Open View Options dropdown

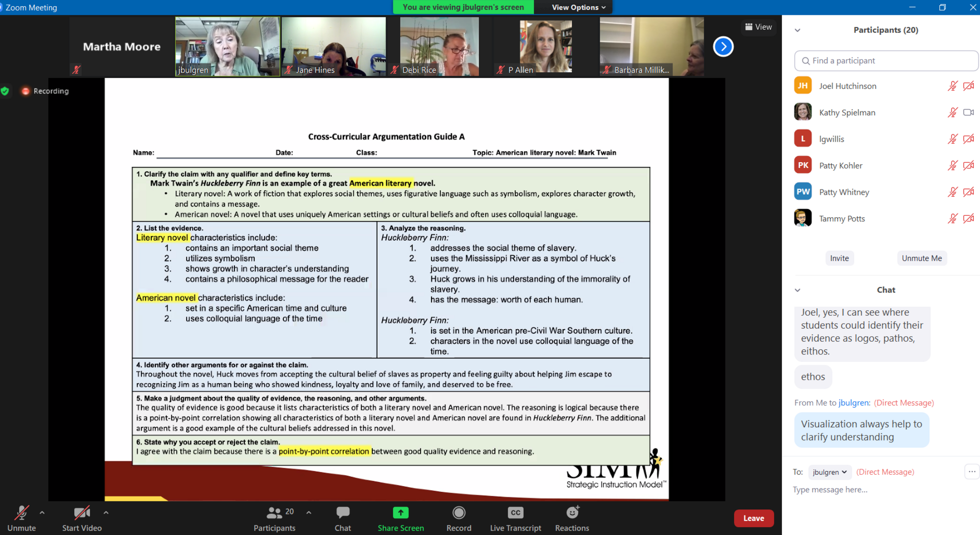[578, 7]
